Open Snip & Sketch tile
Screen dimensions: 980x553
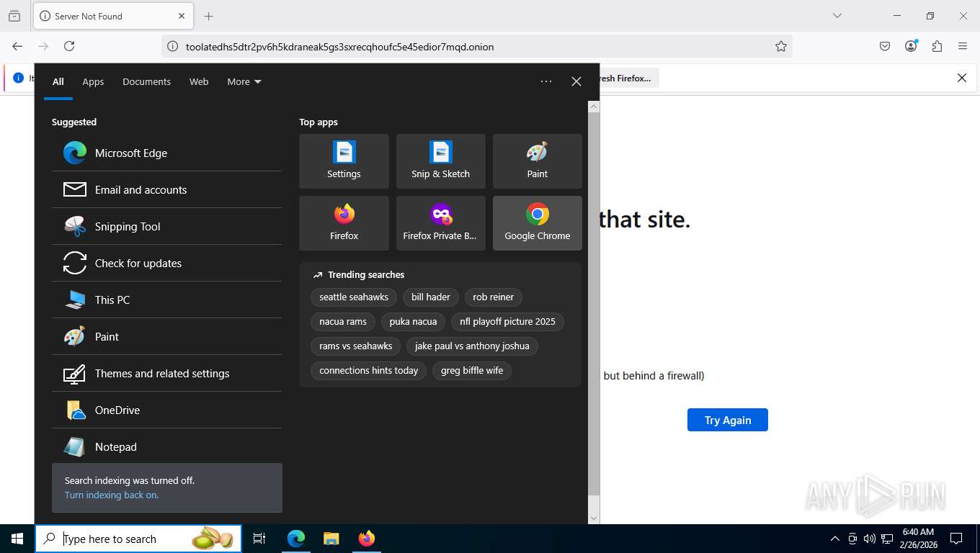click(x=440, y=161)
